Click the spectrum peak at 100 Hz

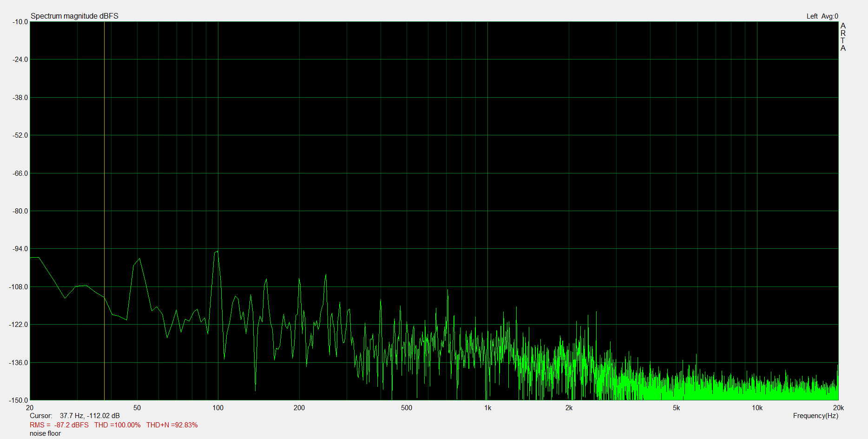[217, 252]
